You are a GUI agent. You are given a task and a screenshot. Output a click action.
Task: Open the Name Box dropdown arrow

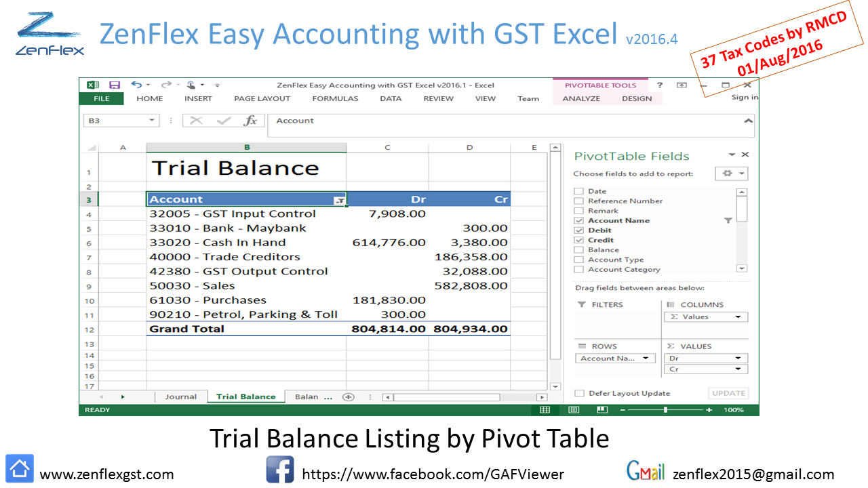click(x=153, y=121)
